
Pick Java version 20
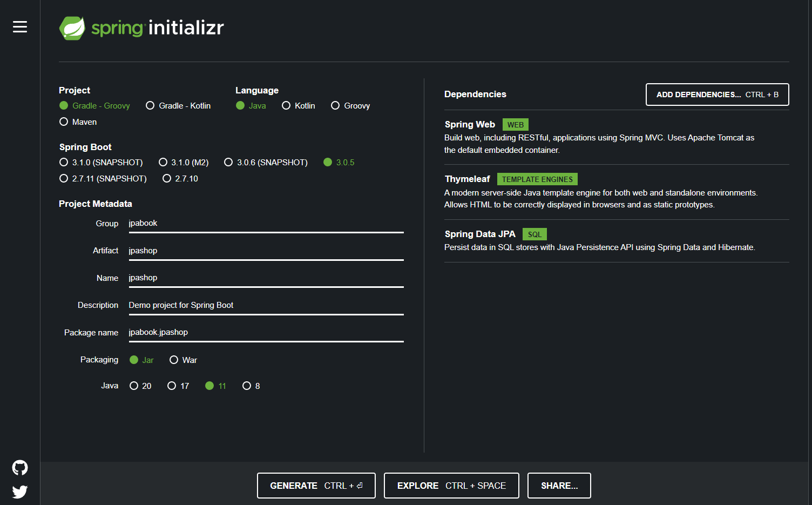(x=140, y=386)
